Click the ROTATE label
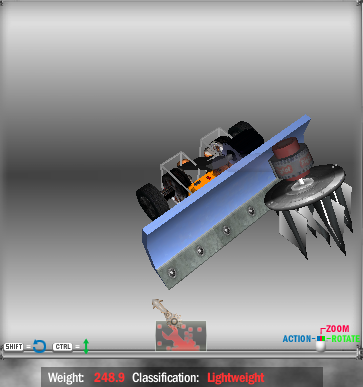363x387 pixels. pos(345,339)
